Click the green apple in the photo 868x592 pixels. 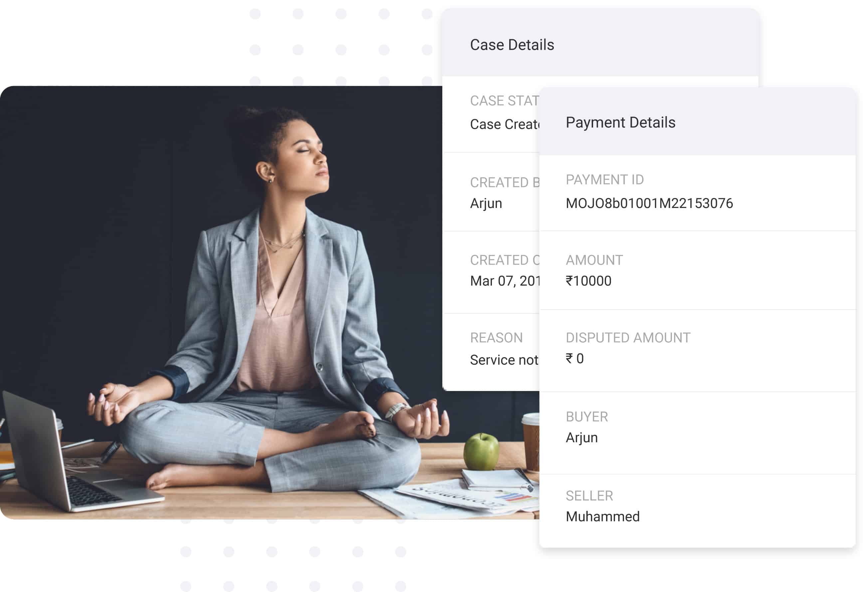[481, 452]
